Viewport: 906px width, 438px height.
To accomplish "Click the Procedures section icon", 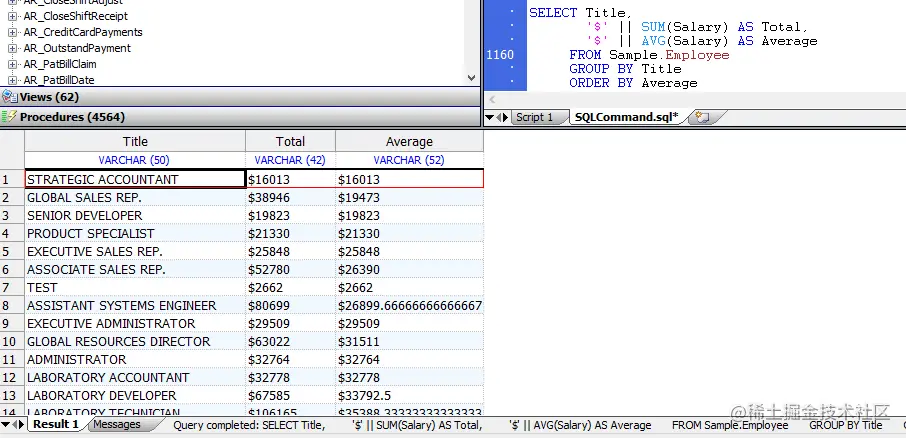I will pyautogui.click(x=10, y=117).
